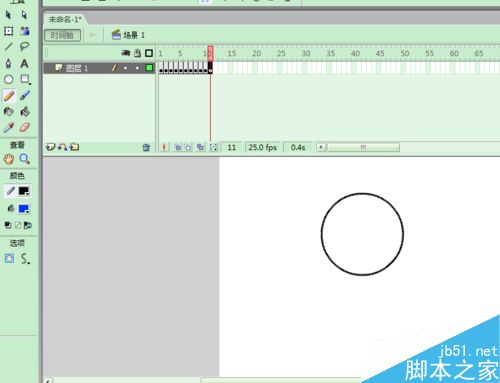
Task: Open the black stroke color swatch
Action: (24, 191)
